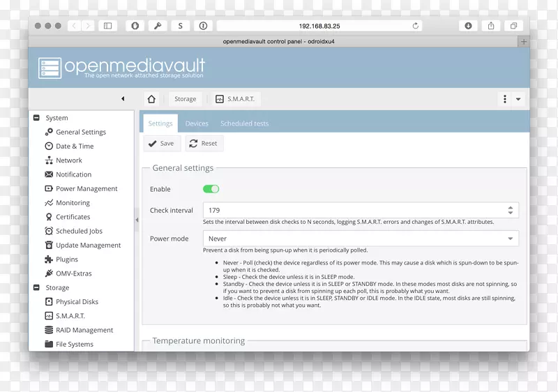The width and height of the screenshot is (558, 392).
Task: Open the browser downloads icon
Action: coord(468,26)
